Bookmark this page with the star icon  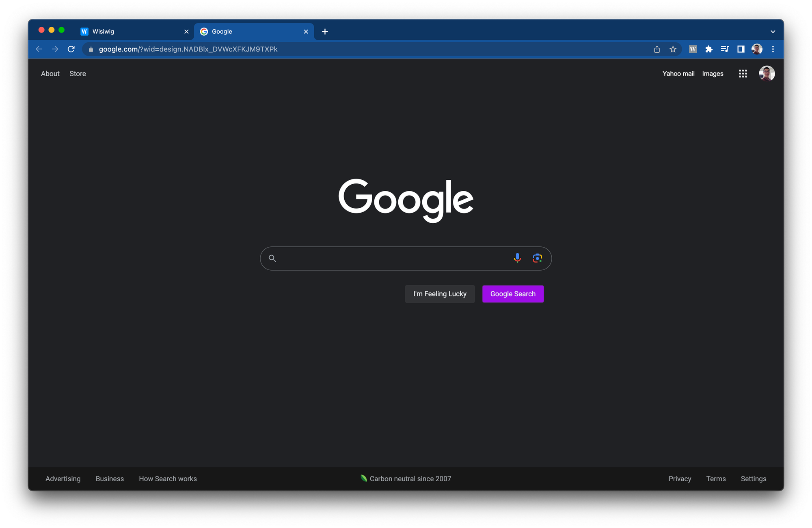tap(673, 49)
